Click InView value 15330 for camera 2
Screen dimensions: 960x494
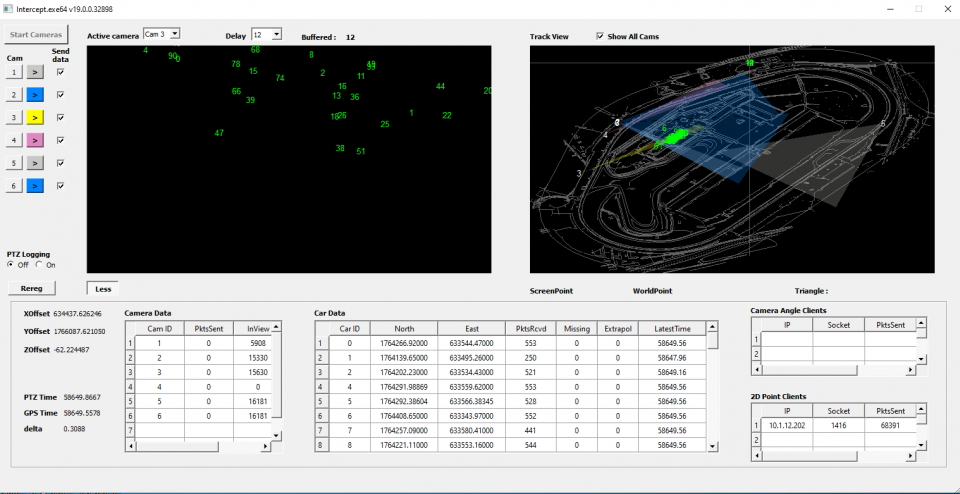tap(258, 357)
